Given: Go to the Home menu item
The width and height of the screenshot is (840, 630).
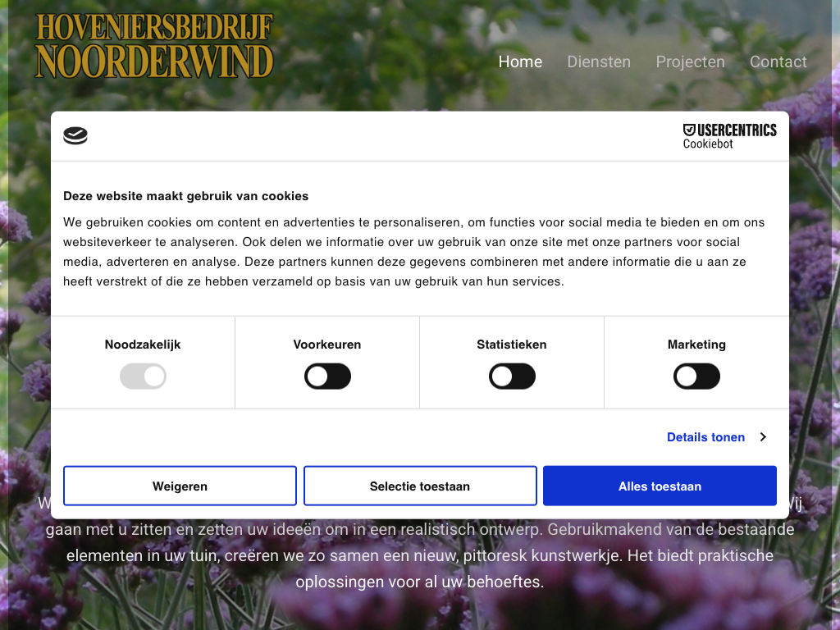Looking at the screenshot, I should [520, 62].
